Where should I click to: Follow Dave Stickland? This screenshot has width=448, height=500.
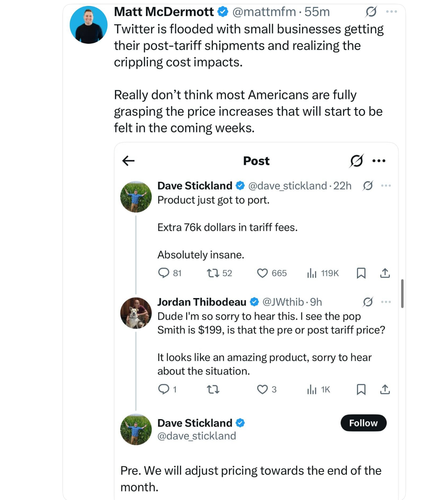point(363,423)
